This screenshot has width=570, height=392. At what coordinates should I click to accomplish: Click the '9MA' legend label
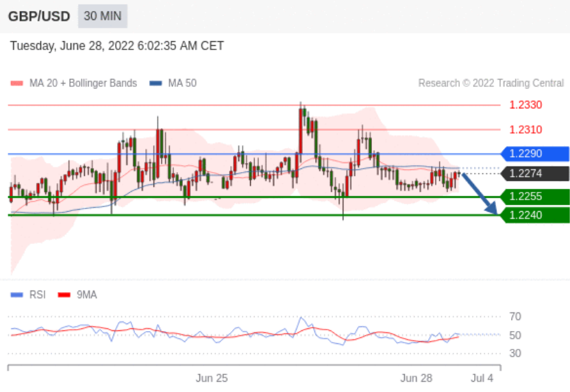[x=86, y=295]
